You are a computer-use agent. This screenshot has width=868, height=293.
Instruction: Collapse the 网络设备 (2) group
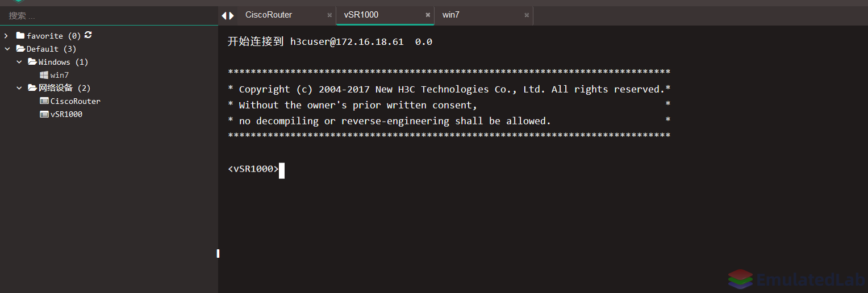click(19, 88)
